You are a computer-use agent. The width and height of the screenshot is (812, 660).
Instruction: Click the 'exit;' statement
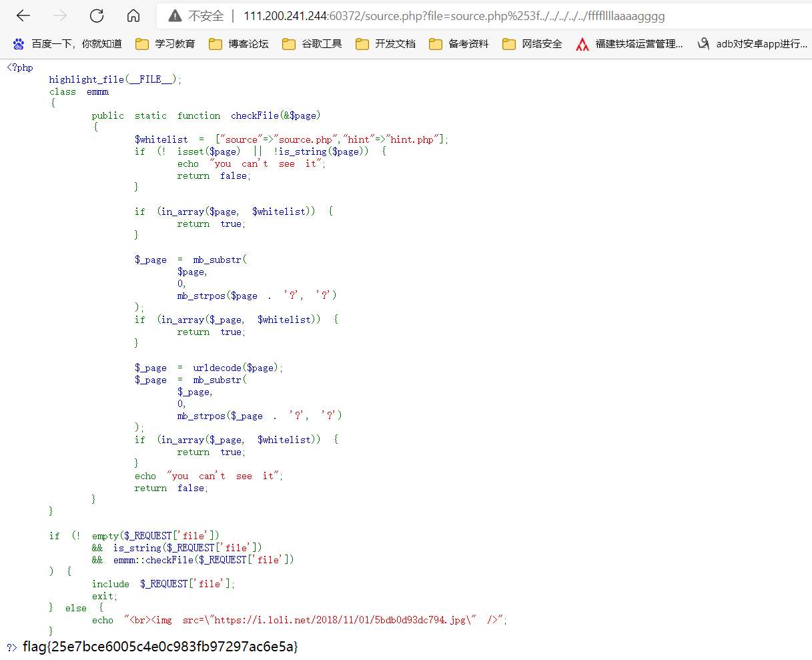click(x=105, y=596)
